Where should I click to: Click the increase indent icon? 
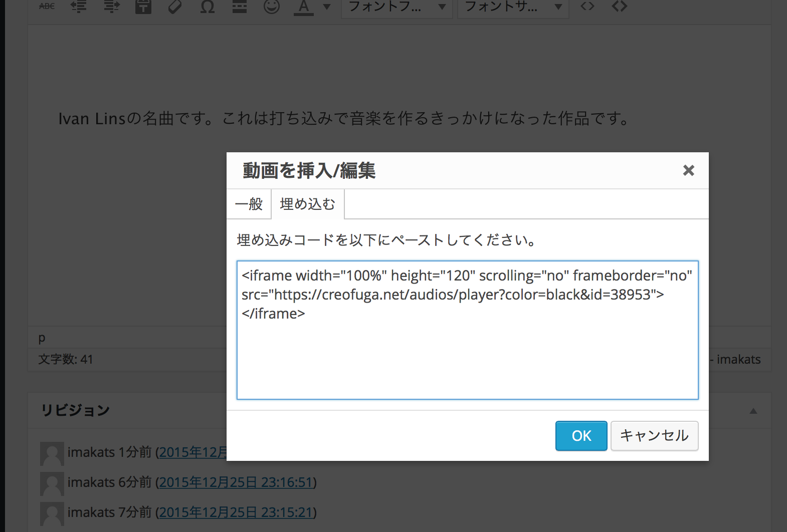click(x=111, y=6)
